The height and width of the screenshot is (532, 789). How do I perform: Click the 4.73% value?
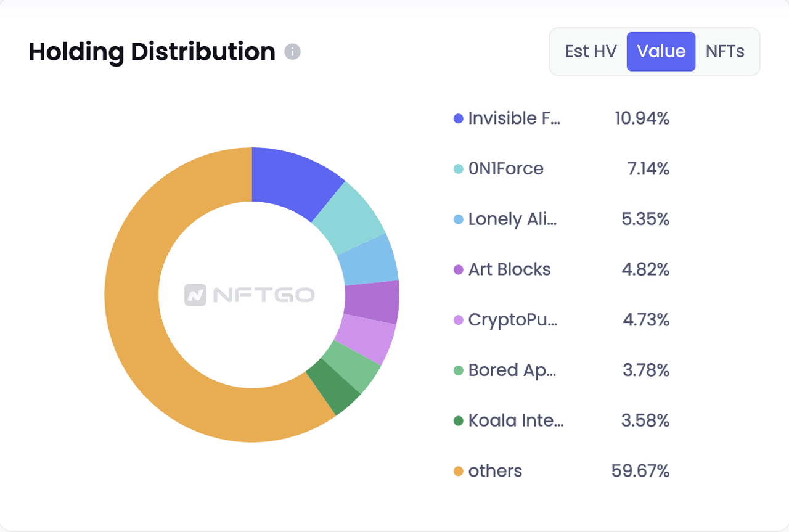point(645,320)
